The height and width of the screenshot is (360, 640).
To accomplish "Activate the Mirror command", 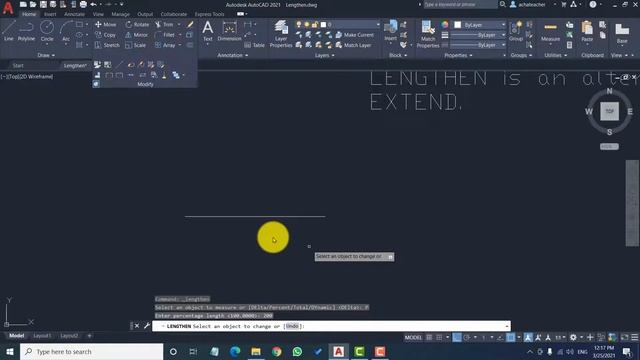I will [137, 35].
